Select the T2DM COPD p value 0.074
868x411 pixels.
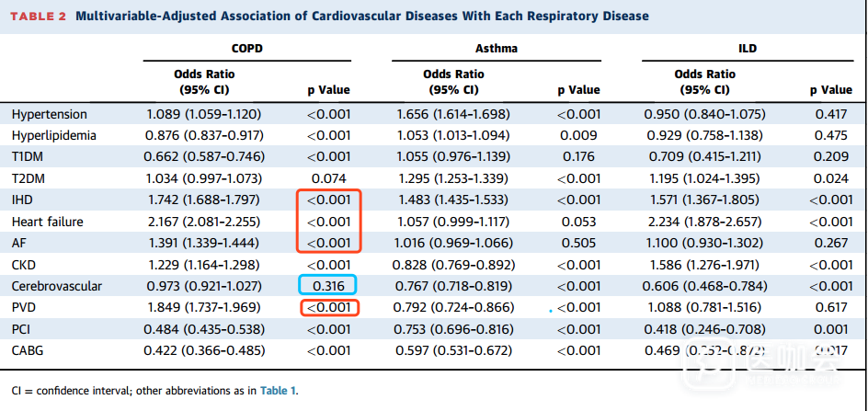328,178
